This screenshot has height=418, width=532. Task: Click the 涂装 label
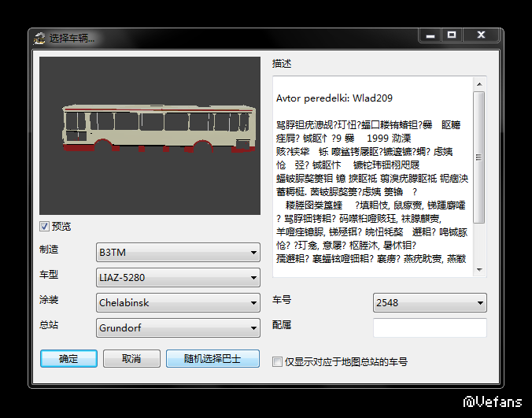point(49,300)
